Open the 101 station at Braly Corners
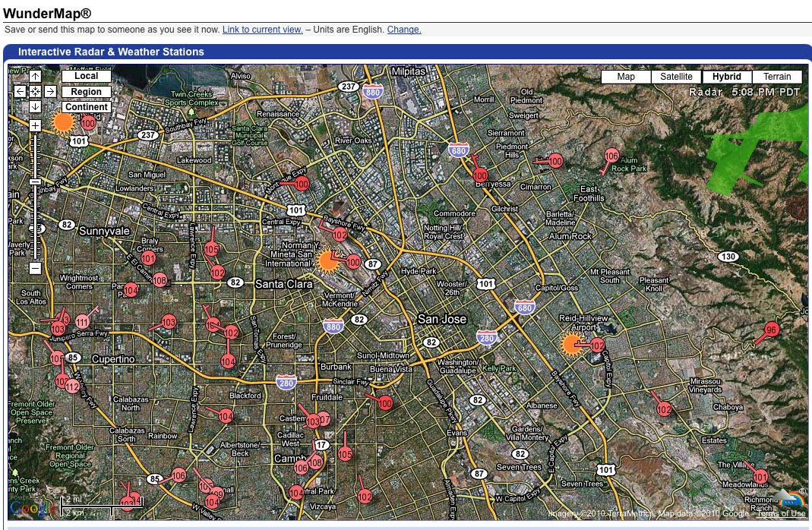Image resolution: width=812 pixels, height=530 pixels. click(148, 257)
